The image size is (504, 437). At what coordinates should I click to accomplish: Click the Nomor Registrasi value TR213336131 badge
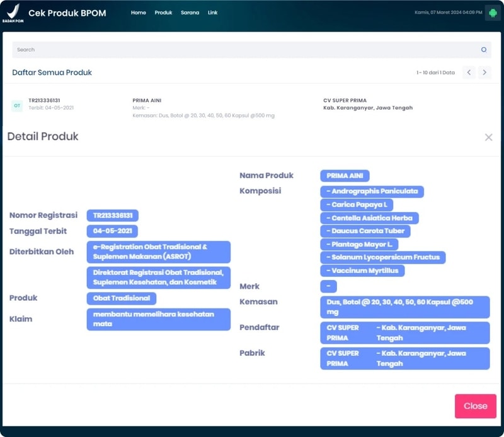(113, 216)
